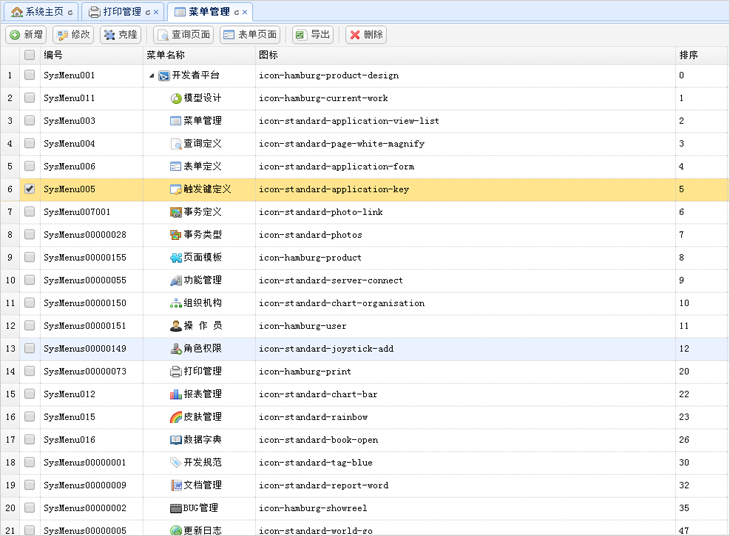
Task: Click icon-hamburg-user cell text
Action: (303, 326)
